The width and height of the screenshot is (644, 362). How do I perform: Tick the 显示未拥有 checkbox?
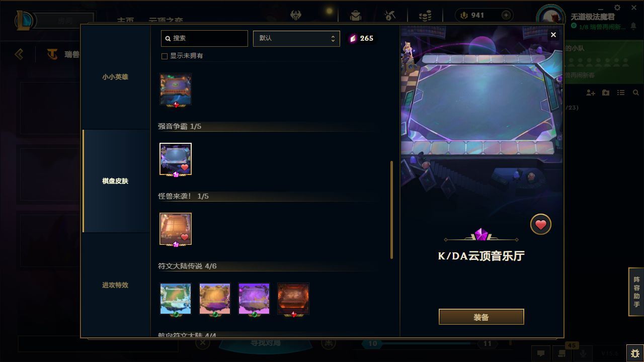165,56
